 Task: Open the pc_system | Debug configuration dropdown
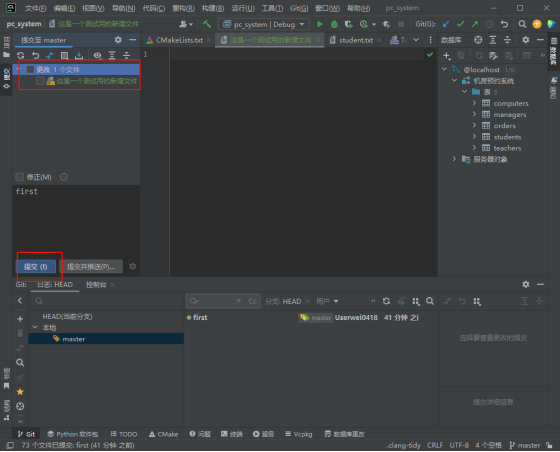pyautogui.click(x=264, y=24)
